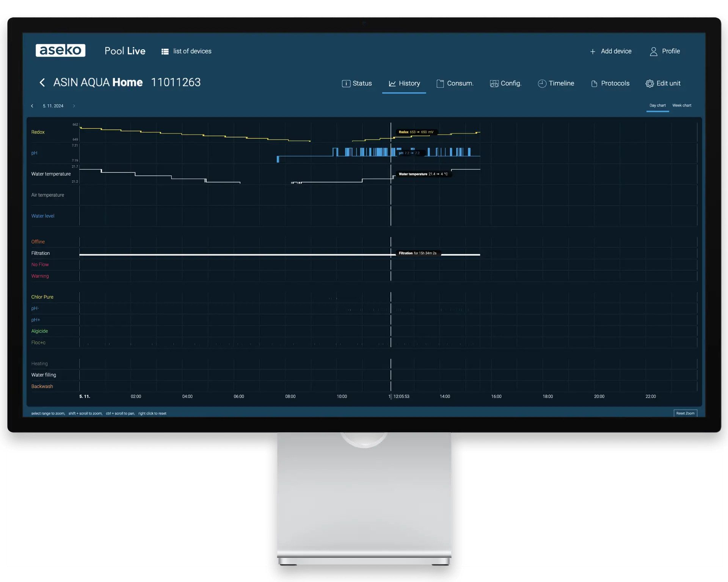The image size is (728, 582).
Task: Click the 12:05:53 cursor time marker
Action: coord(401,397)
